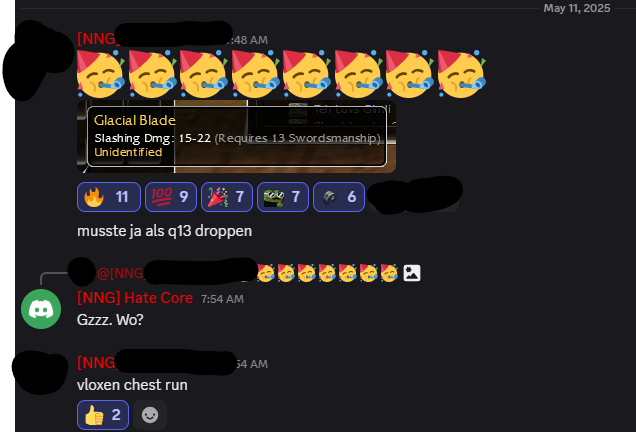Screen dimensions: 636x432
Task: Toggle the fire reaction with 11 votes
Action: pos(109,197)
